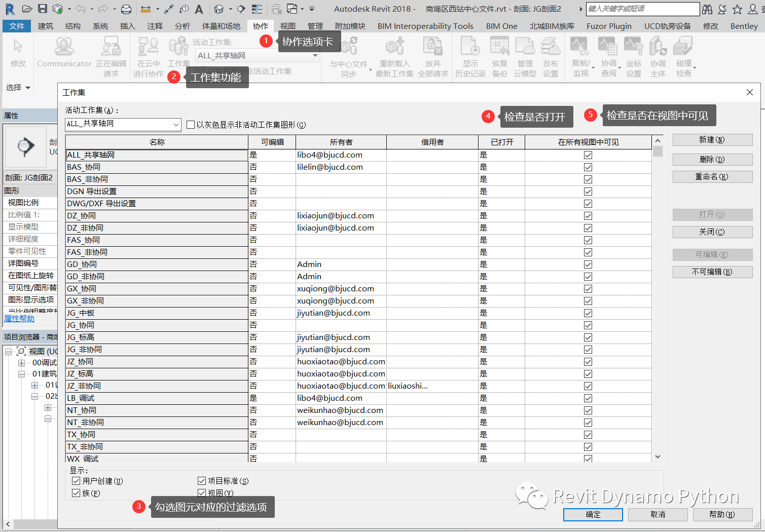Click the Synchronize with Central quick access icon
Image resolution: width=765 pixels, height=532 pixels.
tap(58, 9)
